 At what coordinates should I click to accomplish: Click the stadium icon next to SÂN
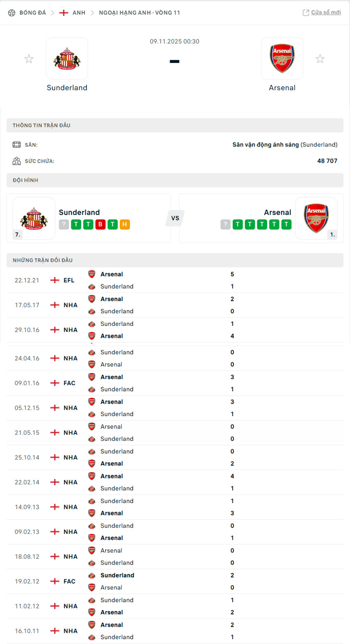pyautogui.click(x=17, y=145)
